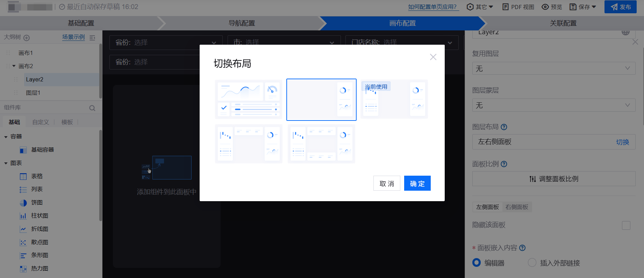Select the 编辑器 radio button
The width and height of the screenshot is (644, 278).
click(x=477, y=263)
